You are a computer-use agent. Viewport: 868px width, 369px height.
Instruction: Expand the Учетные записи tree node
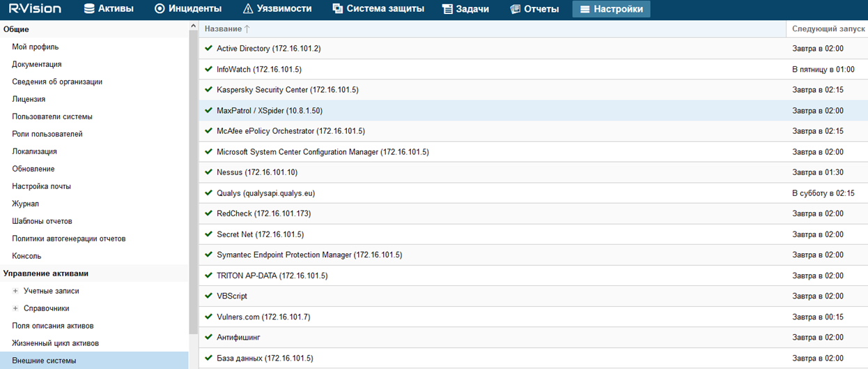point(15,291)
